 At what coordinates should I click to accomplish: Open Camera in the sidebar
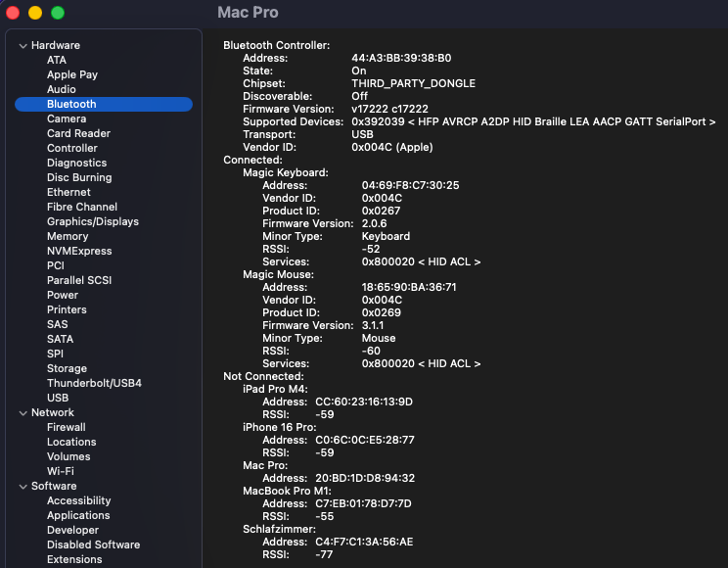(67, 118)
